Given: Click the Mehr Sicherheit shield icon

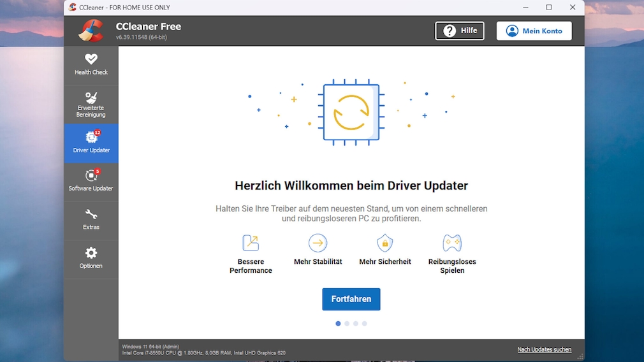Looking at the screenshot, I should tap(384, 243).
